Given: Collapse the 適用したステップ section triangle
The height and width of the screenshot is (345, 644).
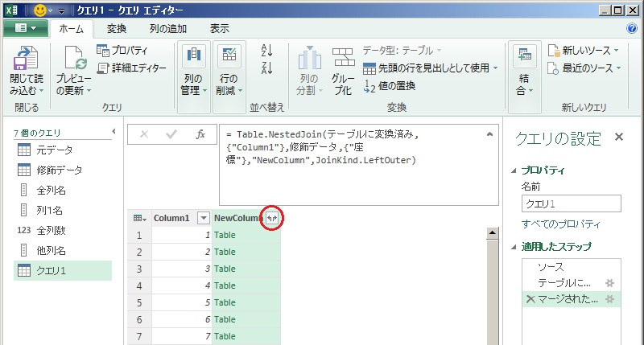Looking at the screenshot, I should point(514,247).
